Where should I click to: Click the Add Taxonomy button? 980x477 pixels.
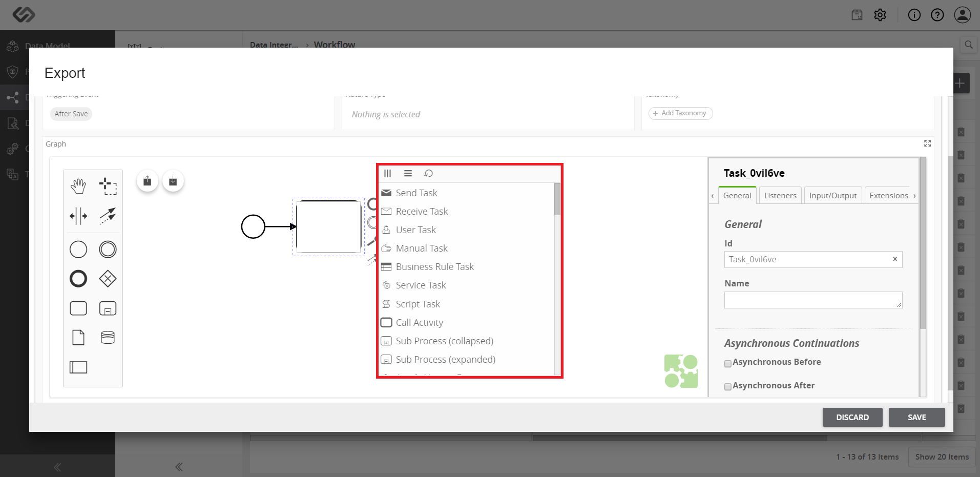click(x=680, y=113)
